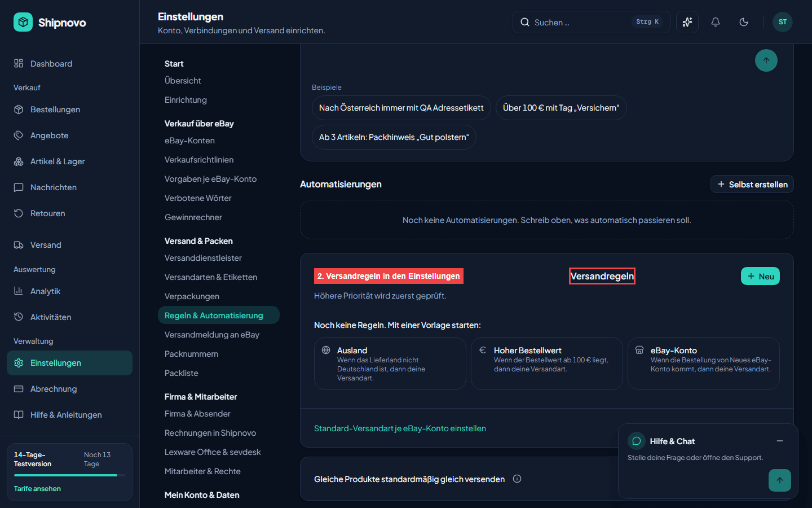Choose the eBay-Konto rule template

[x=704, y=364]
